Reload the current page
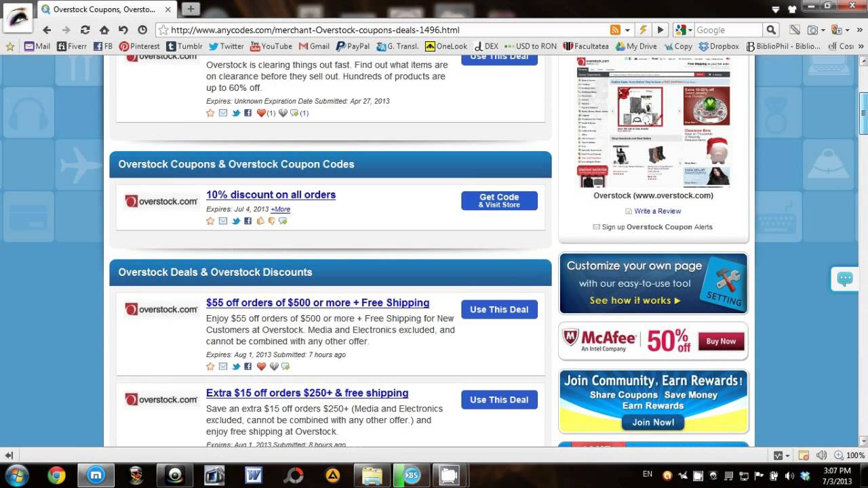The height and width of the screenshot is (488, 868). [x=85, y=30]
